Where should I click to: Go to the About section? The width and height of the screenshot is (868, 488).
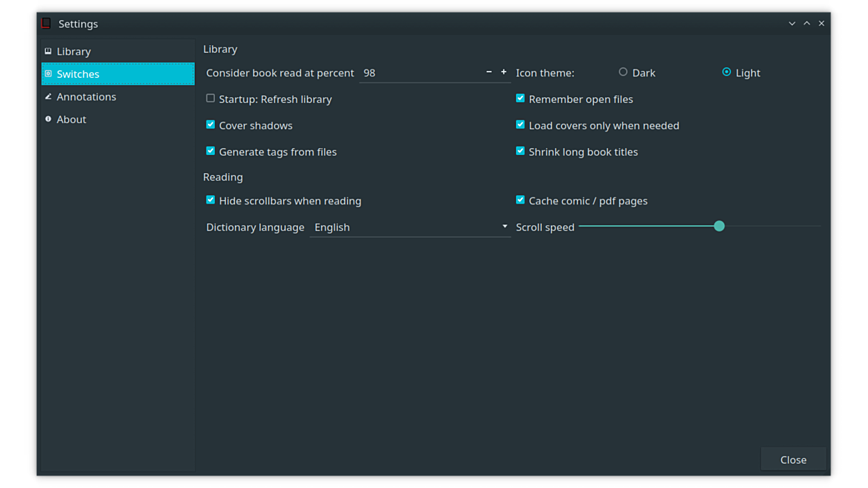coord(72,120)
